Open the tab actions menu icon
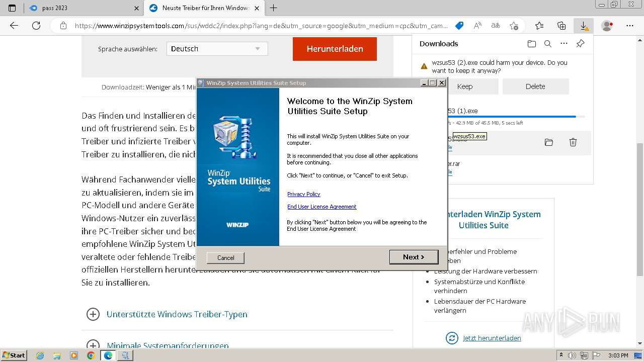This screenshot has height=362, width=644. [12, 8]
